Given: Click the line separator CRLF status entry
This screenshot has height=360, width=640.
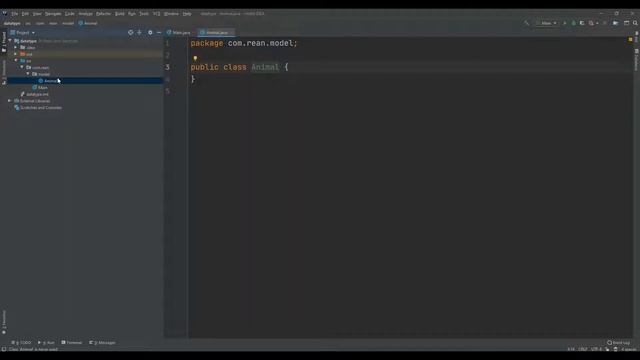Looking at the screenshot, I should click(583, 349).
